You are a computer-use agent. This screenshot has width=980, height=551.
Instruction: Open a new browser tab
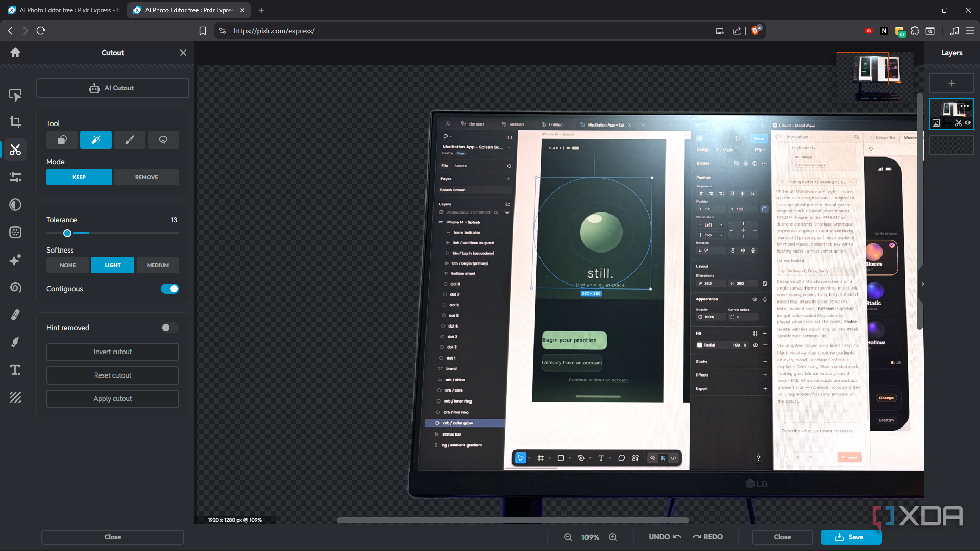pos(261,10)
